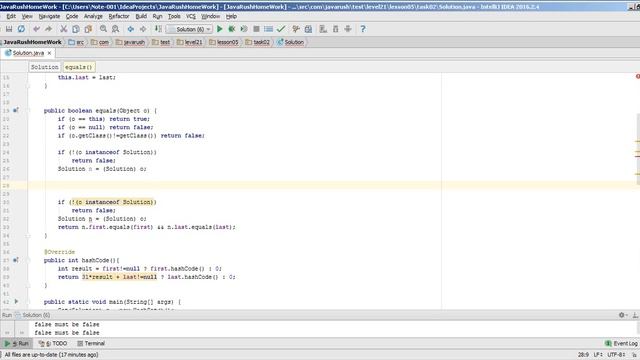
Task: Open the Run menu
Action: click(158, 16)
